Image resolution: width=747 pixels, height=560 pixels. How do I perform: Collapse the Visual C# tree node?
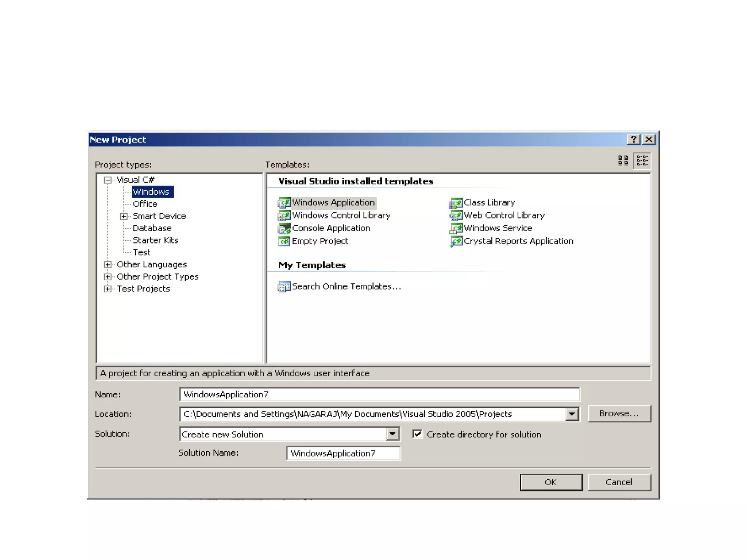[x=108, y=180]
